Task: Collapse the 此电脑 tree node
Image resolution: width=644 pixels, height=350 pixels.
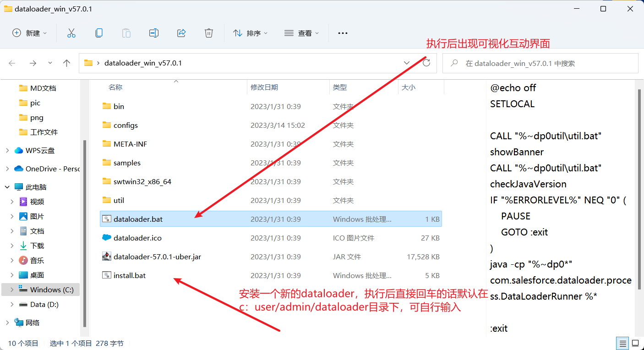Action: pos(6,186)
